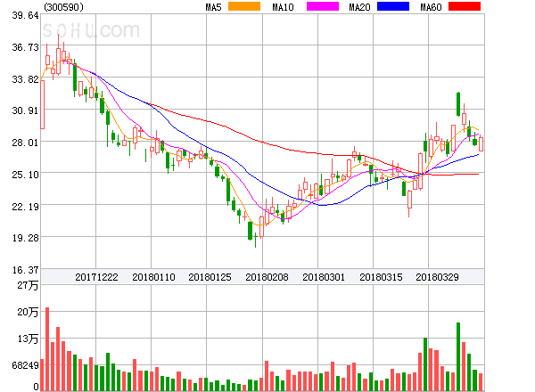Screen dimensions: 535x392
Task: Click the 25.10 price axis label
Action: tap(25, 175)
